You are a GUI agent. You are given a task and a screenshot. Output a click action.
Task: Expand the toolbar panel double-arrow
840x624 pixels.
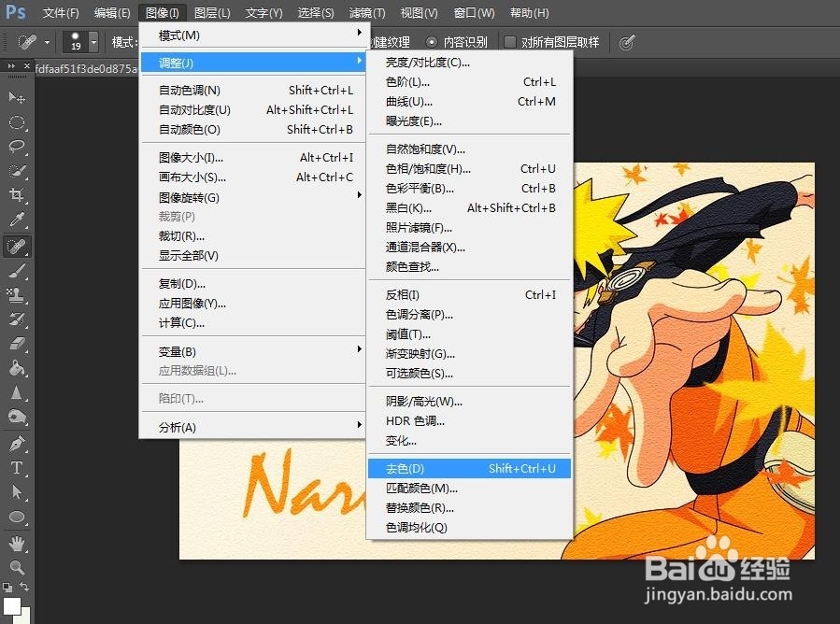tap(11, 66)
